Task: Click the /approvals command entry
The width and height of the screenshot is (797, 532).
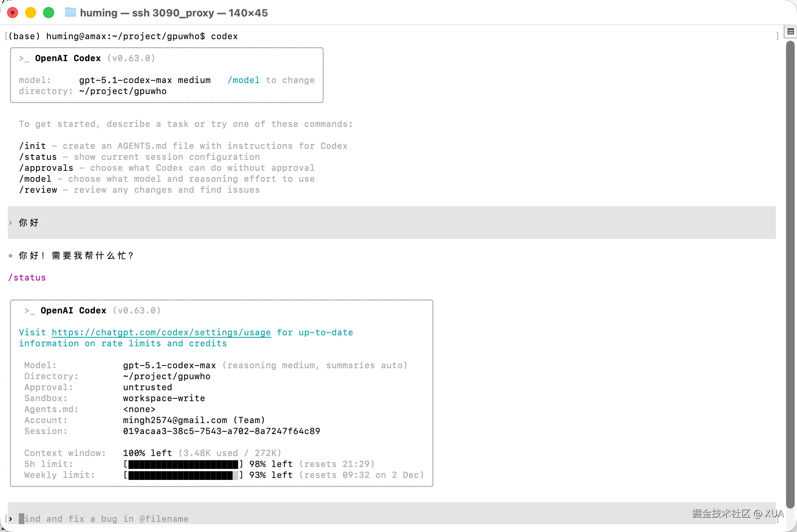Action: click(46, 168)
